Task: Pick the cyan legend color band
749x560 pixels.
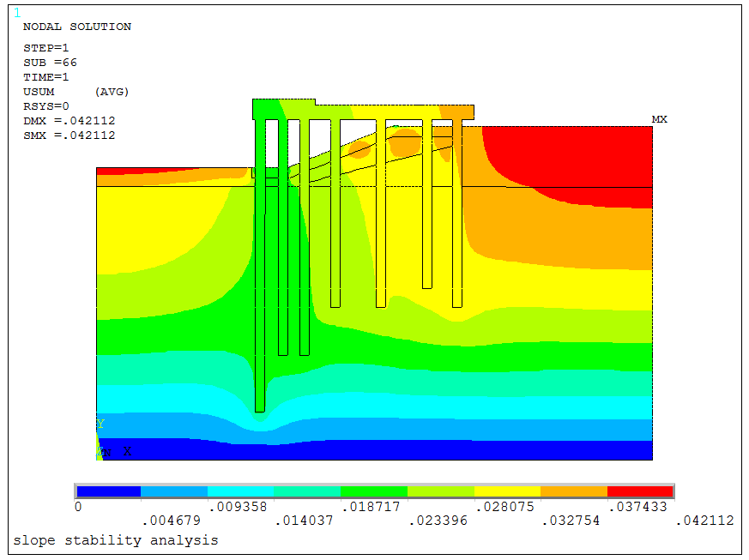Action: [x=241, y=491]
